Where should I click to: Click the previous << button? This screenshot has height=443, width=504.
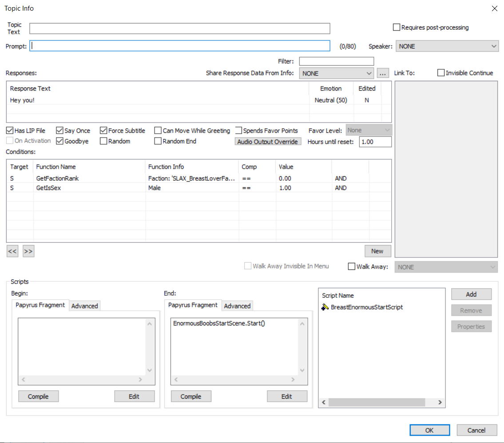coord(12,251)
